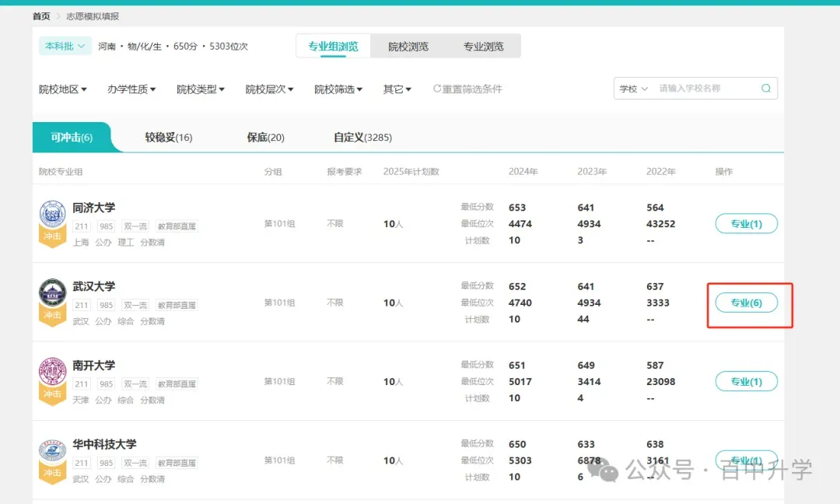Click the 冲击 badge under 华中科技大学
The image size is (840, 504).
click(53, 472)
